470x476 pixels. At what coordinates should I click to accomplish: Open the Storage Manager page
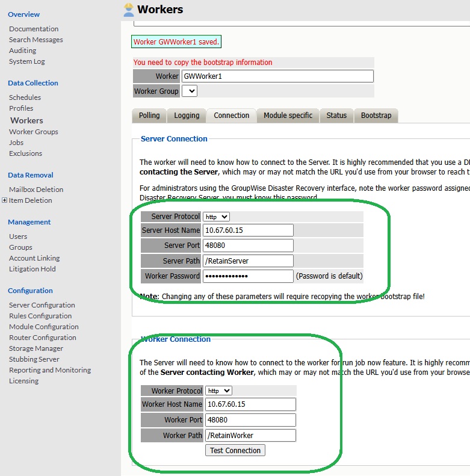coord(36,348)
